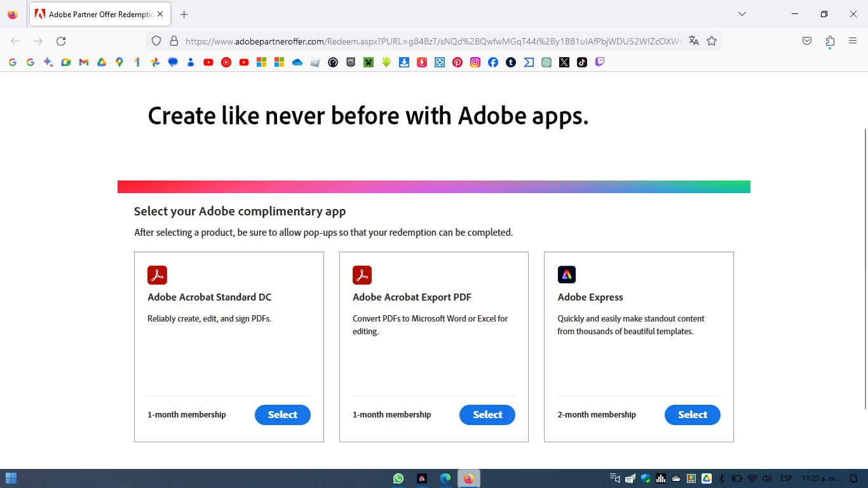Open the TikTok bookmark

581,62
